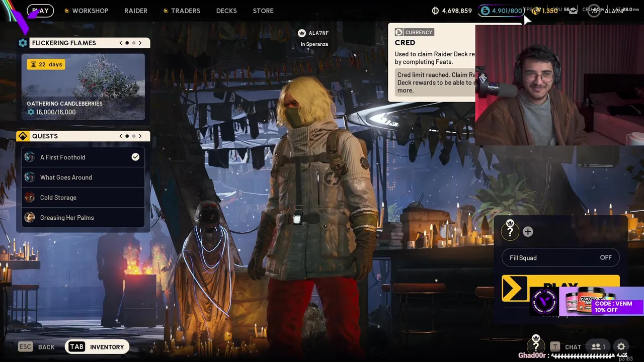Select first Flickering Flames page dot

click(x=127, y=43)
